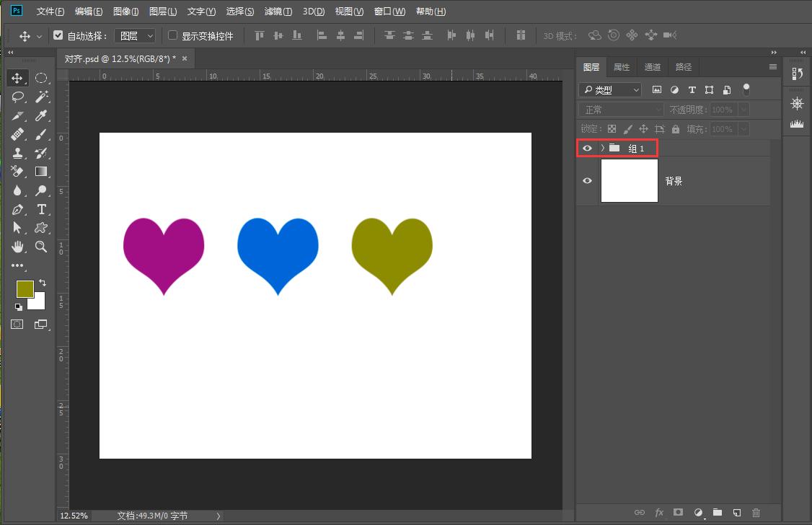The height and width of the screenshot is (525, 812).
Task: Create a new layer group via folder icon
Action: [x=717, y=513]
